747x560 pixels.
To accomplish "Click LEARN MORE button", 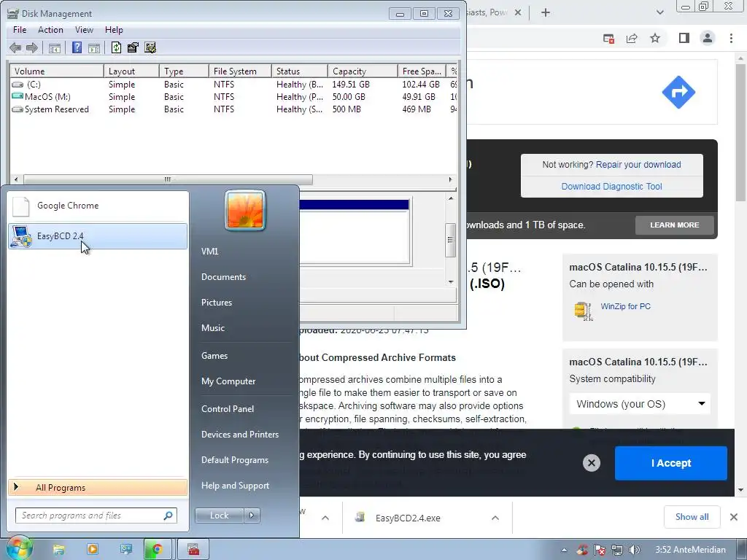I will pos(675,225).
